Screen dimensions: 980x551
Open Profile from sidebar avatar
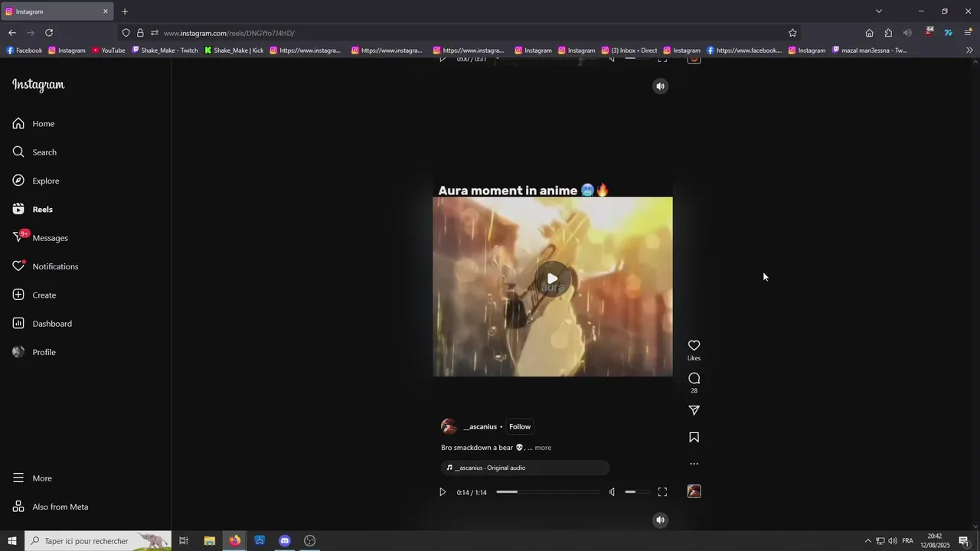(34, 352)
